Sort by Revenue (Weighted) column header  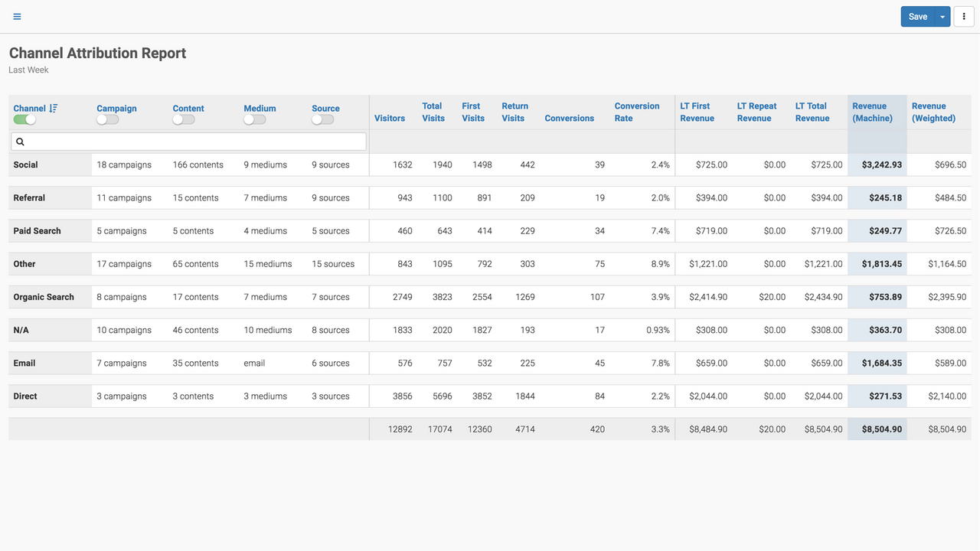coord(934,112)
